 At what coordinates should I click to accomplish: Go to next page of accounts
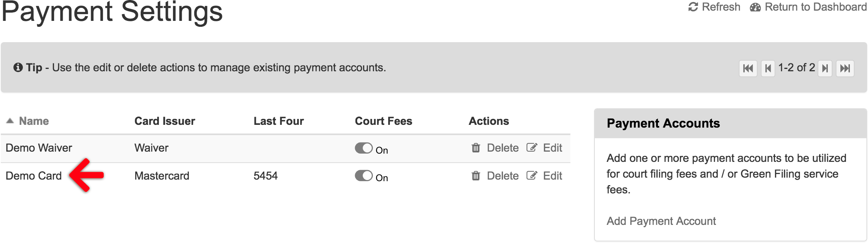pos(825,69)
